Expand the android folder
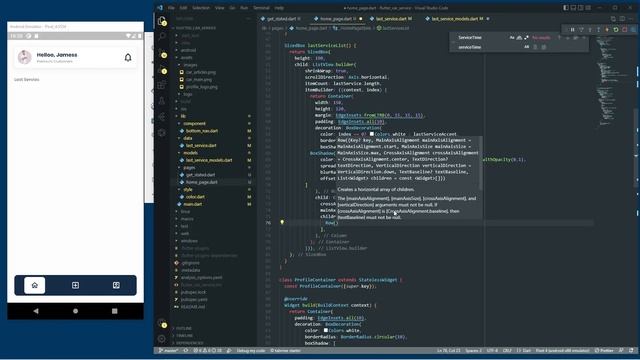 pyautogui.click(x=188, y=50)
